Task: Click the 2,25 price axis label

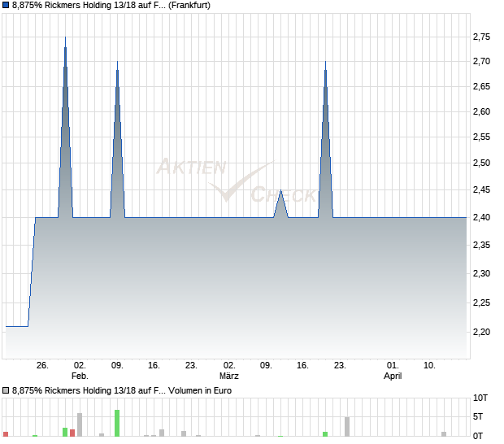Action: tap(481, 303)
